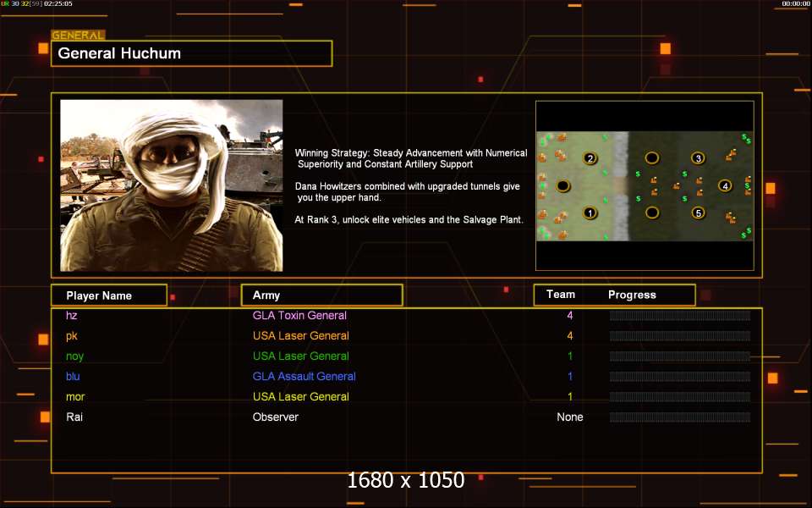Viewport: 812px width, 508px height.
Task: Click the Player Name column header
Action: [x=108, y=295]
